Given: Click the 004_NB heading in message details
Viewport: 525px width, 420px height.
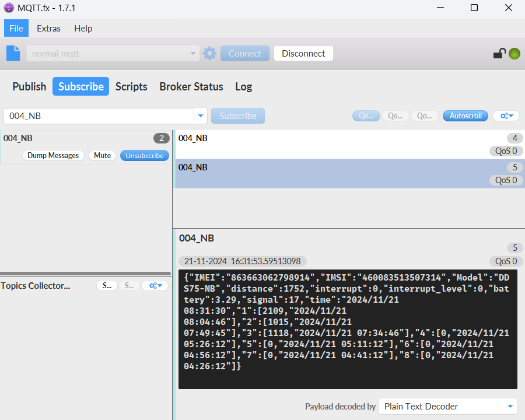Looking at the screenshot, I should click(x=197, y=238).
